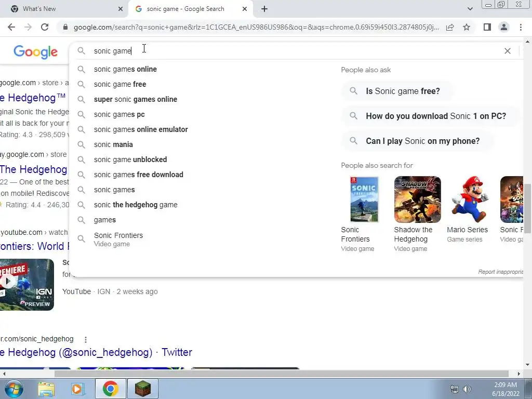Bookmark this page with the star icon
This screenshot has height=399, width=532.
pyautogui.click(x=467, y=27)
